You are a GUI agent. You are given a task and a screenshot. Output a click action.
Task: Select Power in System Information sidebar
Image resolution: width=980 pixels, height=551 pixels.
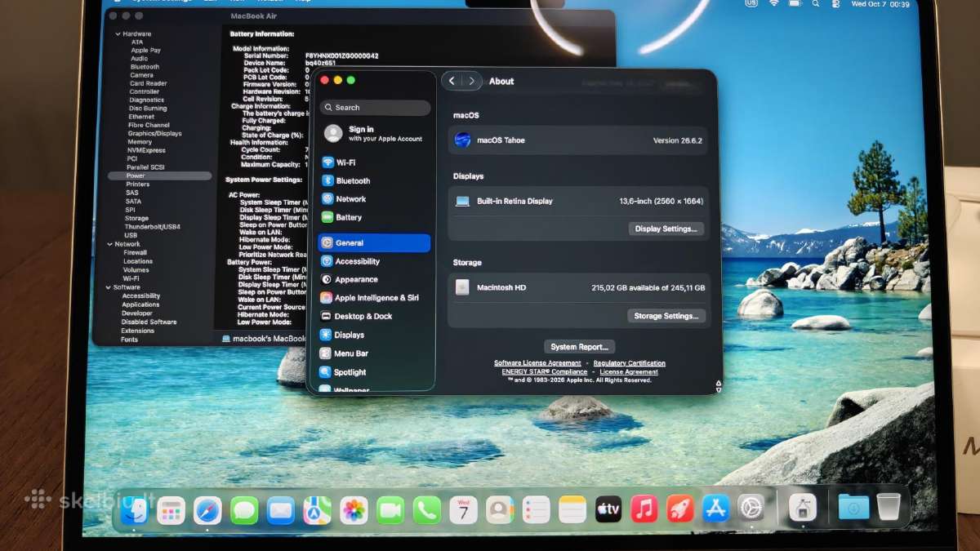(x=159, y=176)
